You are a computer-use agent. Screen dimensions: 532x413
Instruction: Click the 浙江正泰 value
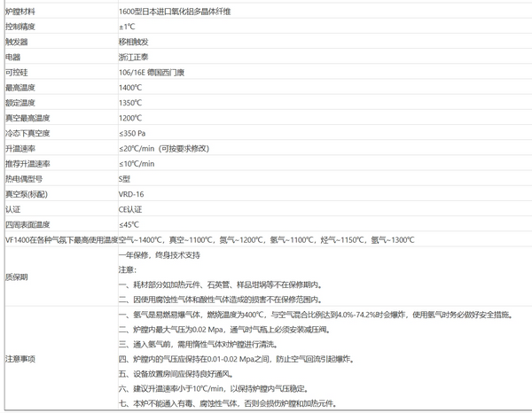click(133, 58)
